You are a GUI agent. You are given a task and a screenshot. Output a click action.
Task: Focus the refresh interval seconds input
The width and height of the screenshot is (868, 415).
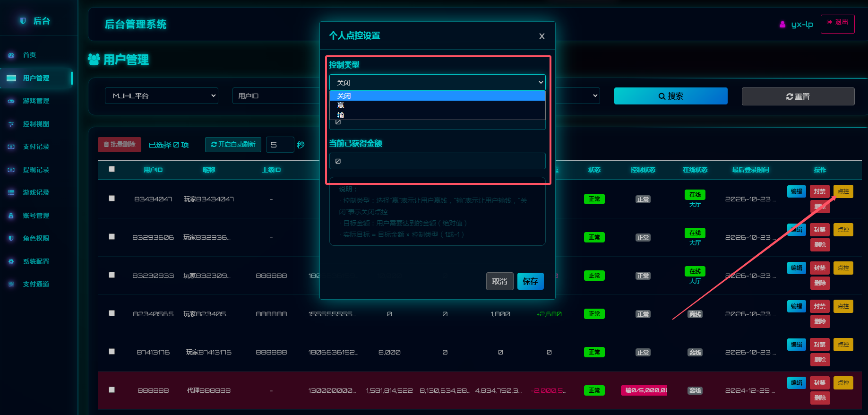point(280,145)
